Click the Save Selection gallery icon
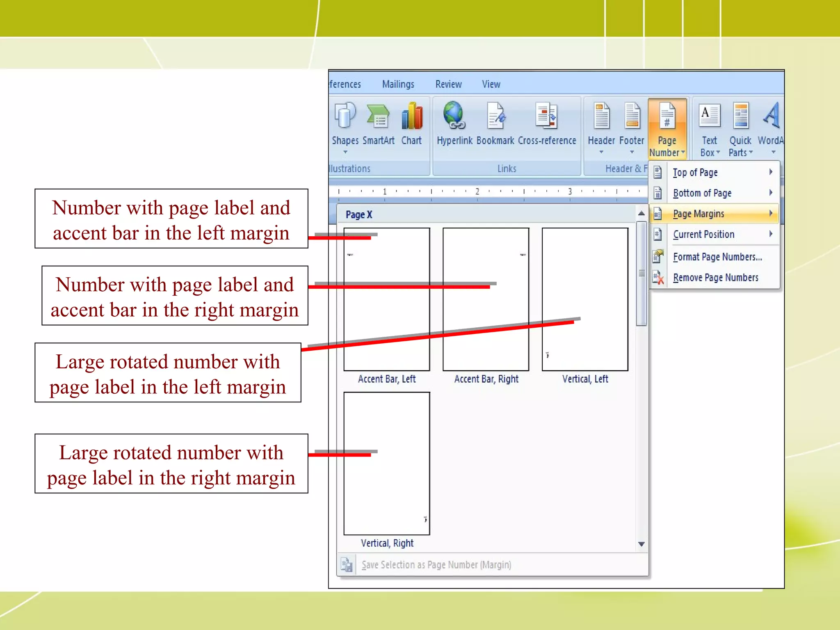Image resolution: width=840 pixels, height=630 pixels. coord(347,564)
